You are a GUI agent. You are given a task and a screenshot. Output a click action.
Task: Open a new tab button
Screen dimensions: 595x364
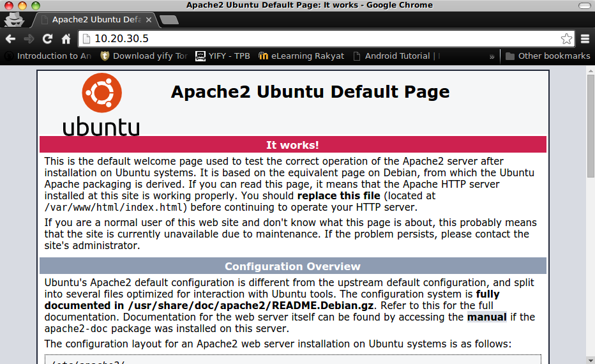pyautogui.click(x=169, y=20)
